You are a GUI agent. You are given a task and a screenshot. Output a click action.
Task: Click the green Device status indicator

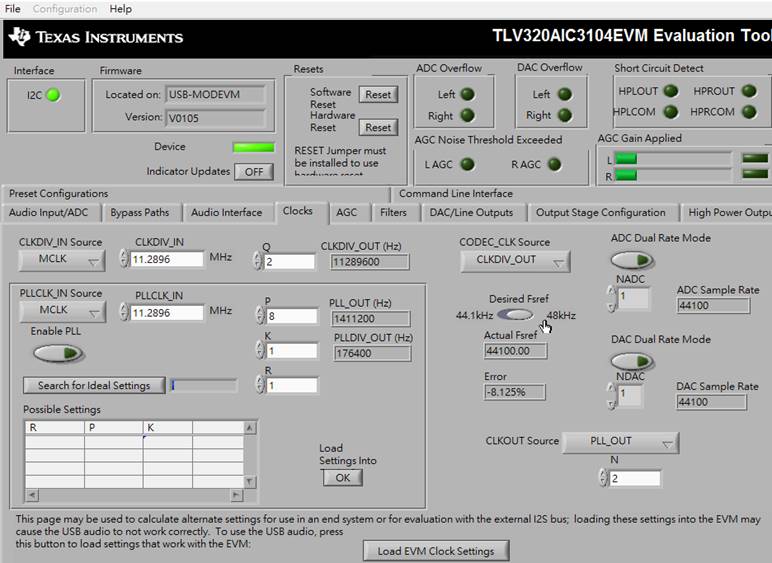[x=254, y=147]
